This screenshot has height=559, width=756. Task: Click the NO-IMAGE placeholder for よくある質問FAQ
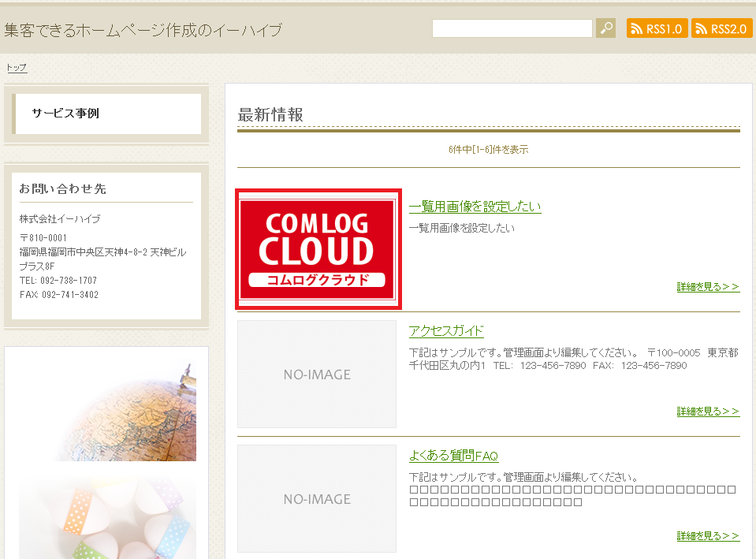(316, 498)
